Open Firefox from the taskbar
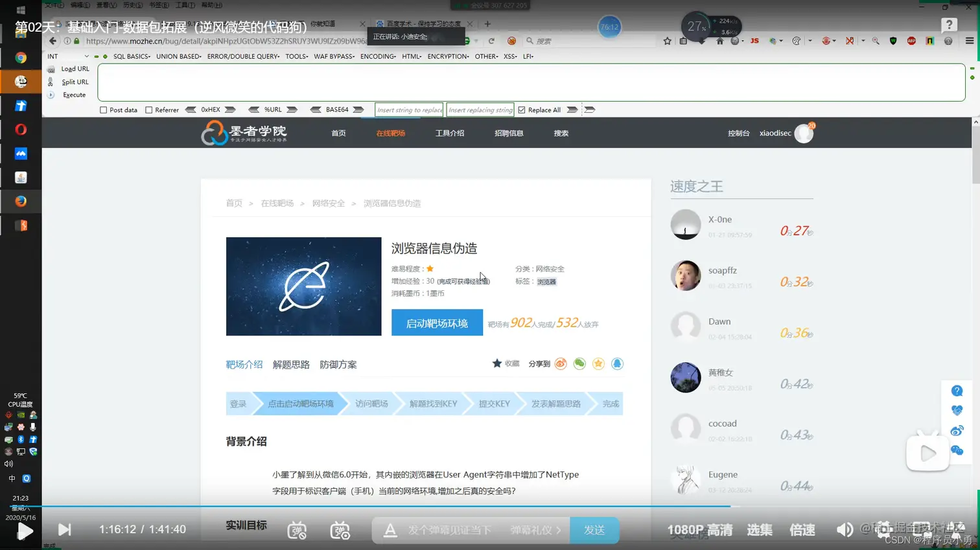Image resolution: width=980 pixels, height=550 pixels. [x=21, y=201]
